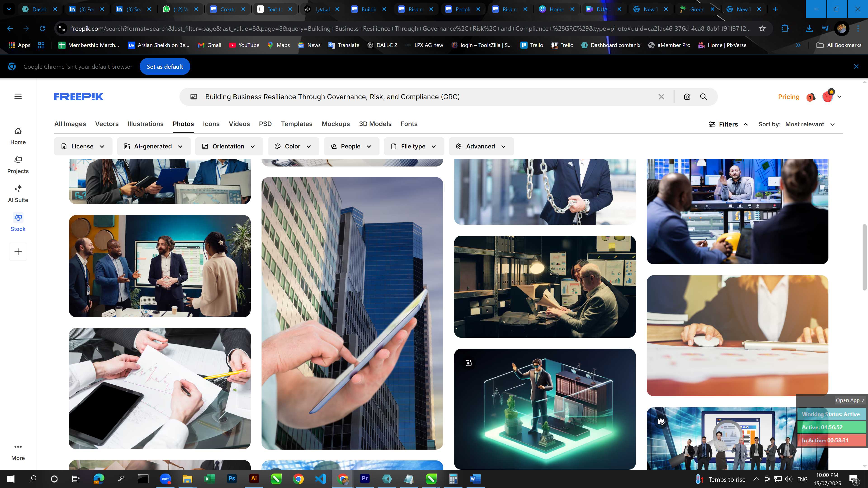Open the search type image icon
Viewport: 868px width, 488px height.
[193, 97]
